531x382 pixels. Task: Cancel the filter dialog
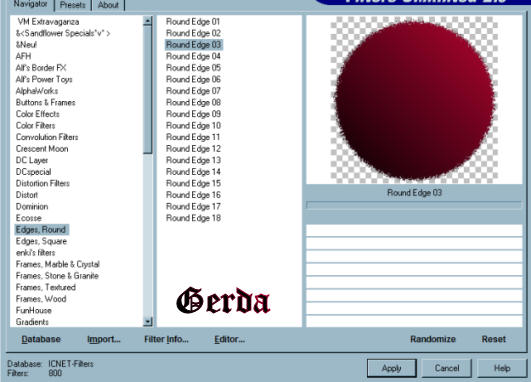[447, 368]
